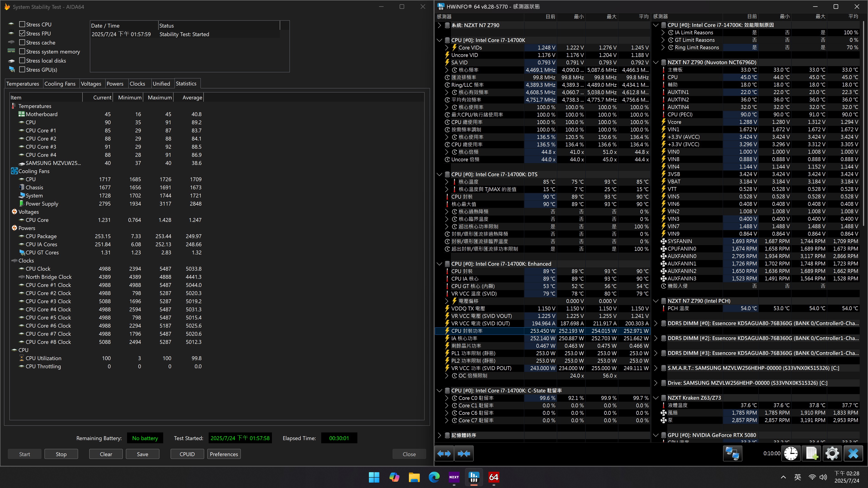Select HWiNFO taskbar icon
The width and height of the screenshot is (868, 488).
click(x=474, y=477)
